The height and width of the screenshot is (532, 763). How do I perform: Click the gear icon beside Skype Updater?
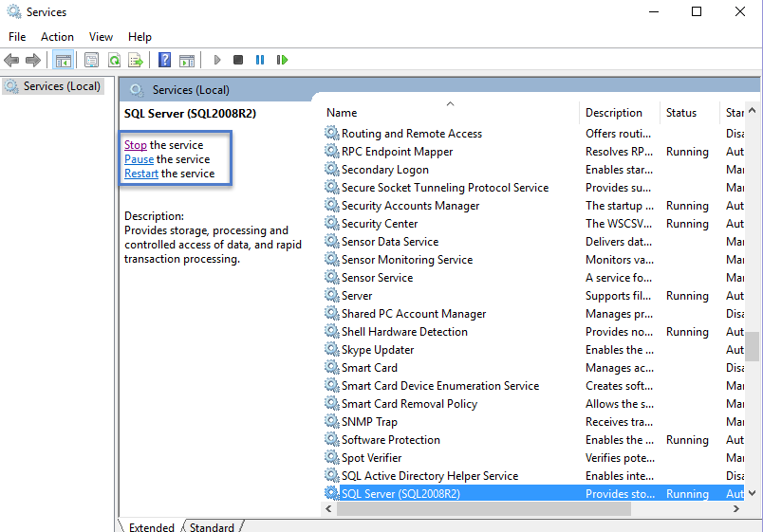point(332,349)
